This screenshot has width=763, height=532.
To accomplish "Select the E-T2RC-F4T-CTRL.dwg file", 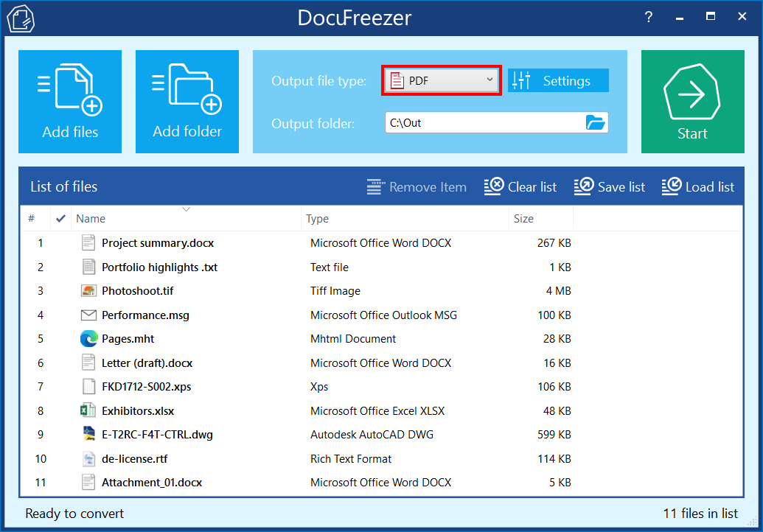I will pyautogui.click(x=157, y=435).
